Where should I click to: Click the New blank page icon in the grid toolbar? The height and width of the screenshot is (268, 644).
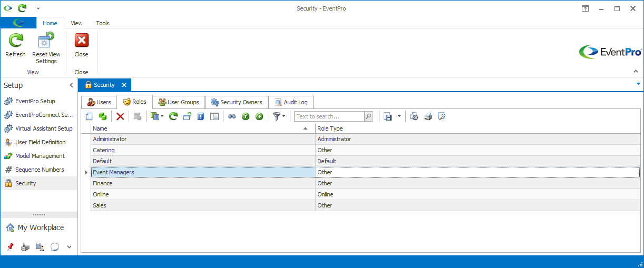tap(89, 116)
